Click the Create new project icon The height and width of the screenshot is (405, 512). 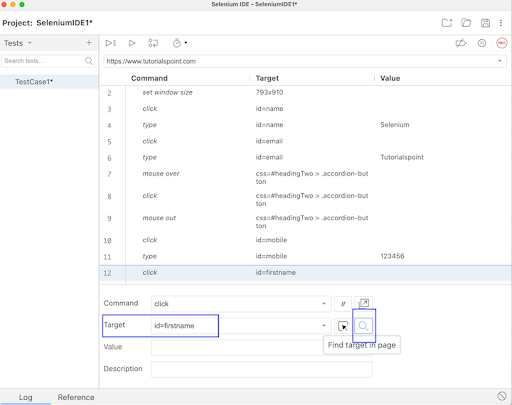(447, 23)
